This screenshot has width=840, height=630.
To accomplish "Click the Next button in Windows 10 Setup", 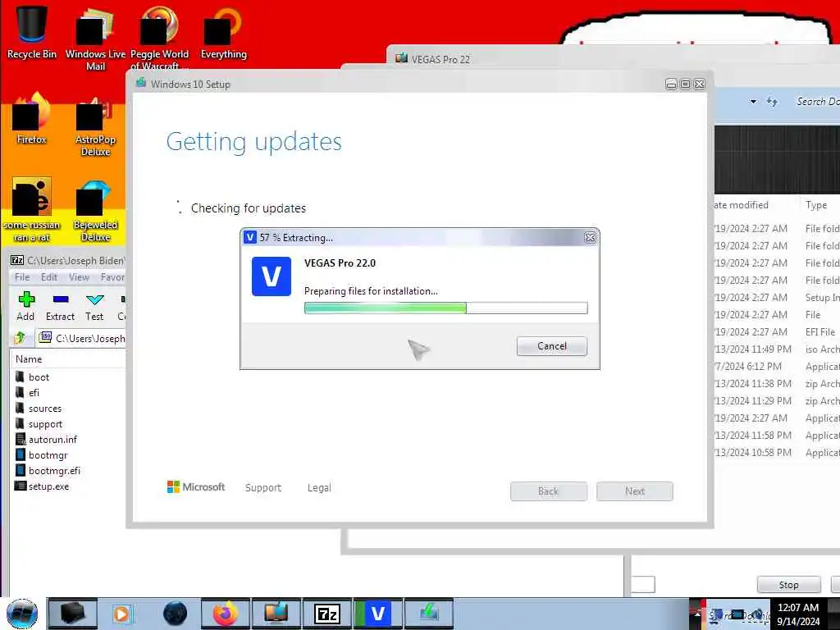I will tap(635, 491).
